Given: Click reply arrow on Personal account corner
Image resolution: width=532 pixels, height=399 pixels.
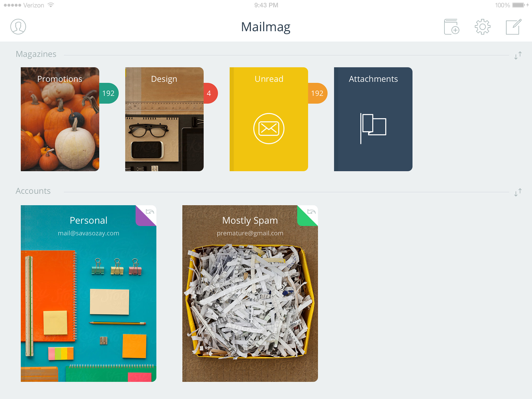Looking at the screenshot, I should click(x=150, y=212).
